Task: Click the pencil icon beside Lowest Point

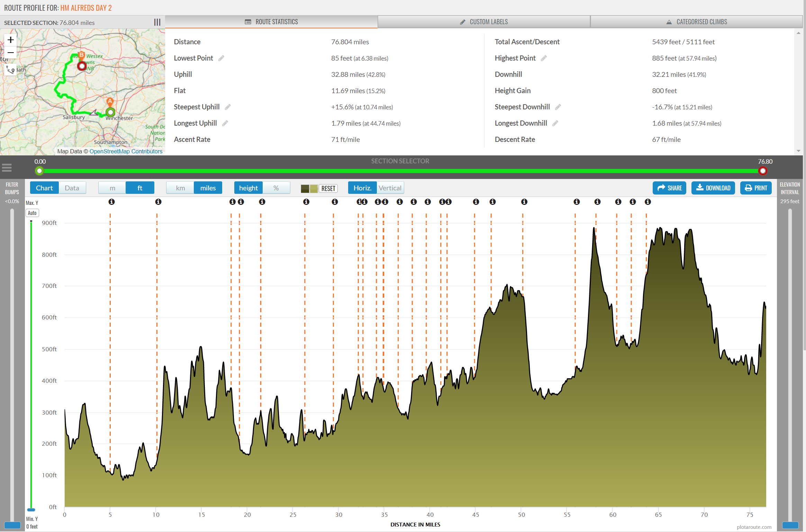Action: tap(221, 58)
